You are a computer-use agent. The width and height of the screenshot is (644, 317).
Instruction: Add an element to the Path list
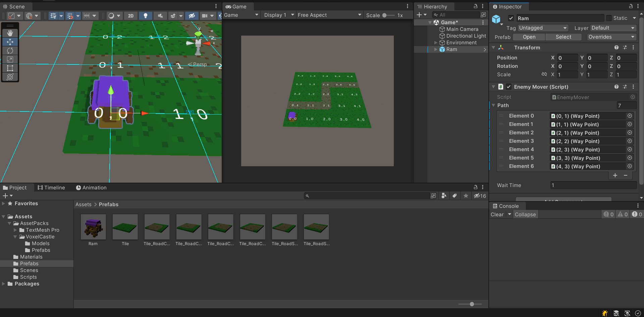pos(615,175)
